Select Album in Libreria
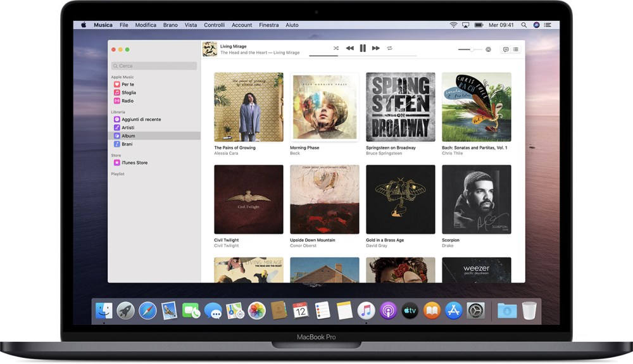The height and width of the screenshot is (364, 633). pyautogui.click(x=154, y=136)
